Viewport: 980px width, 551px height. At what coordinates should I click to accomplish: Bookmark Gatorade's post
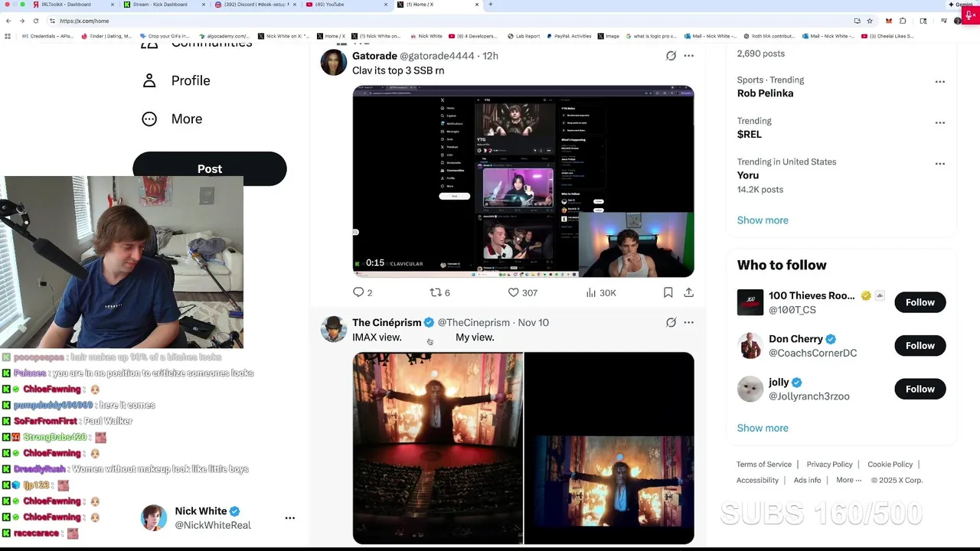pyautogui.click(x=668, y=292)
